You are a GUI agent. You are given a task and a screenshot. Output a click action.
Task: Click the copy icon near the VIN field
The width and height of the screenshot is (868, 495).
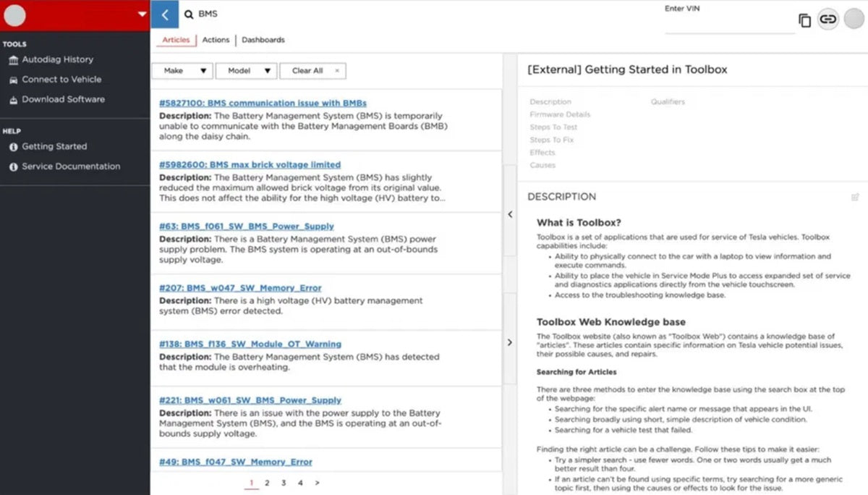pos(805,20)
